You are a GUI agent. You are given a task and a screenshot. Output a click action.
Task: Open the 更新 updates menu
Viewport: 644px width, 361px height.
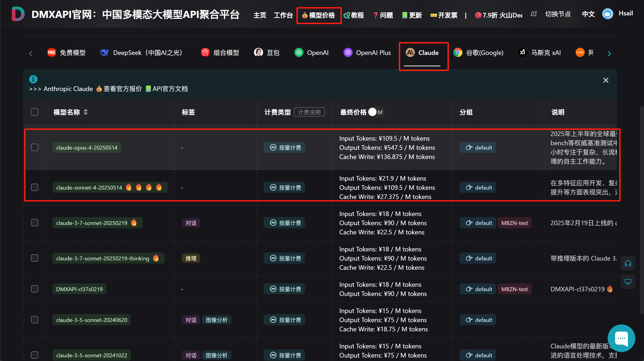point(412,15)
